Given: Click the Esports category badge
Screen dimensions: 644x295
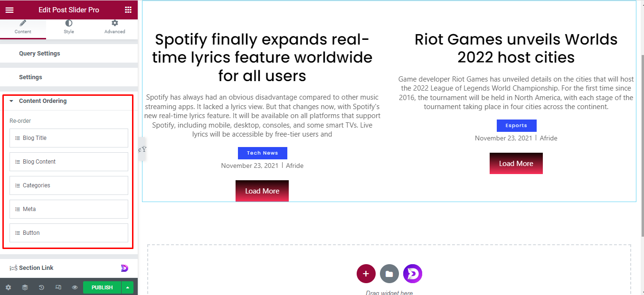Looking at the screenshot, I should tap(516, 126).
